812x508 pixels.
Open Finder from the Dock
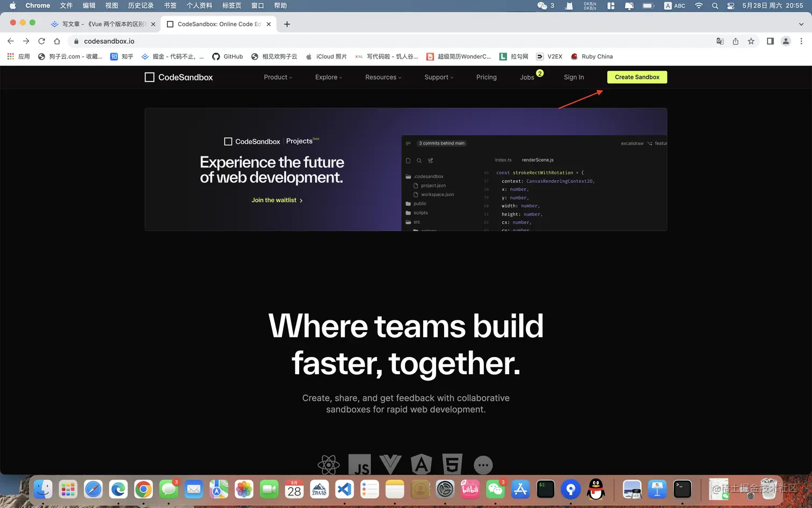click(43, 489)
